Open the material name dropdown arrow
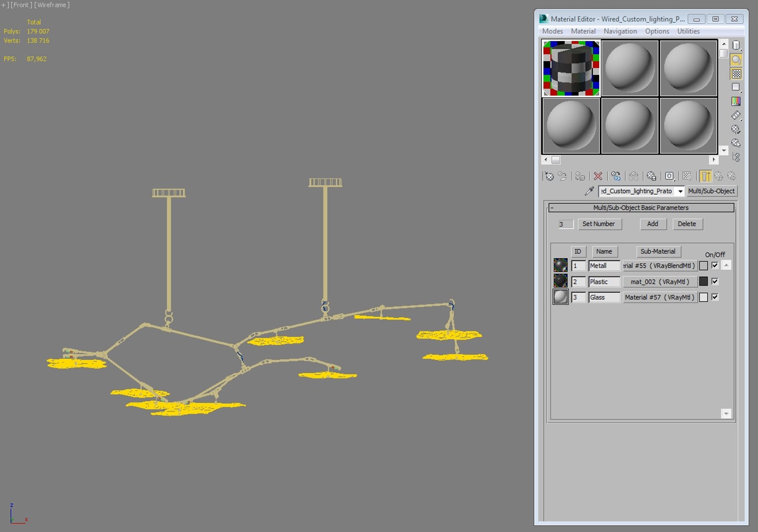Image resolution: width=758 pixels, height=532 pixels. (x=680, y=191)
